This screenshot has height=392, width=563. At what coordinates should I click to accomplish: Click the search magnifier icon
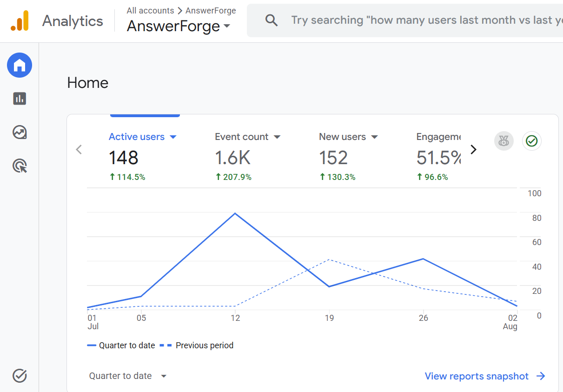click(x=271, y=20)
